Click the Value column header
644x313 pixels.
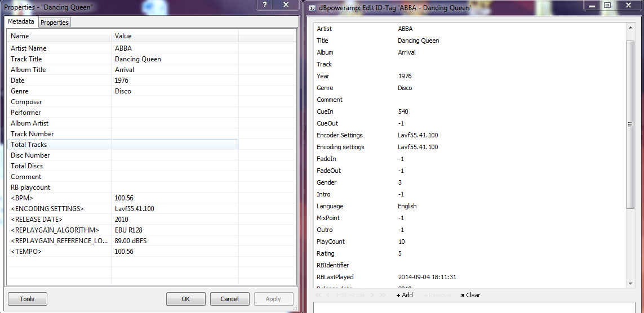coord(175,35)
